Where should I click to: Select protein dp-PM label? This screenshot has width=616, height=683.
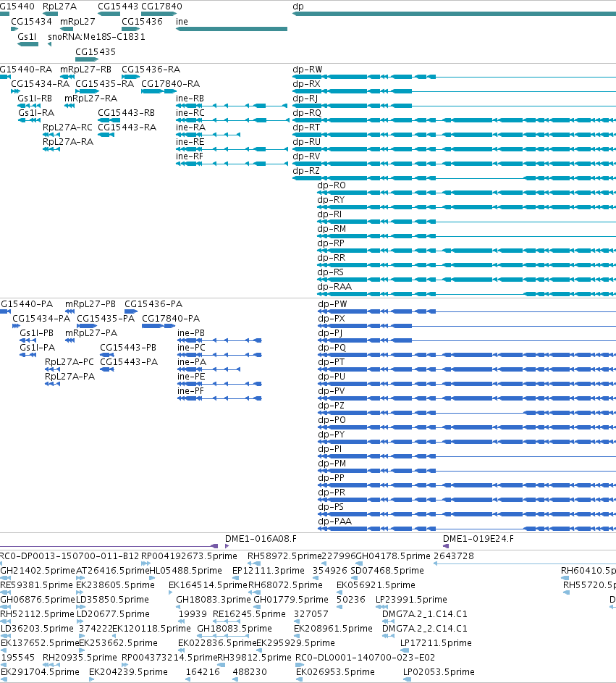[332, 464]
